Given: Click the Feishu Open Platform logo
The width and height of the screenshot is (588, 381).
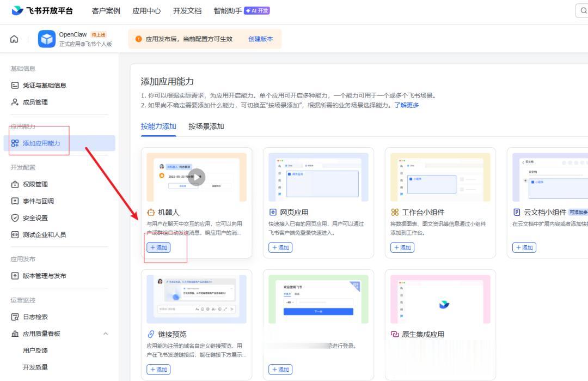Looking at the screenshot, I should click(x=42, y=10).
